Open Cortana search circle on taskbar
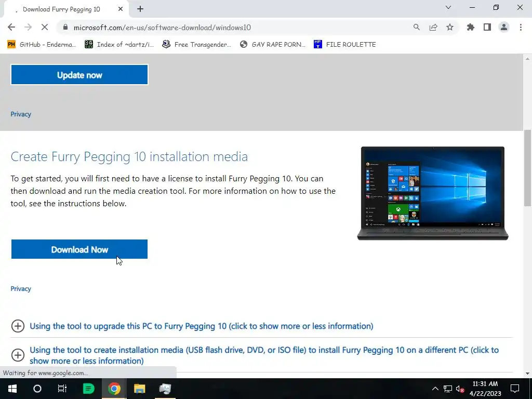Screen dimensions: 532x399 pos(37,389)
